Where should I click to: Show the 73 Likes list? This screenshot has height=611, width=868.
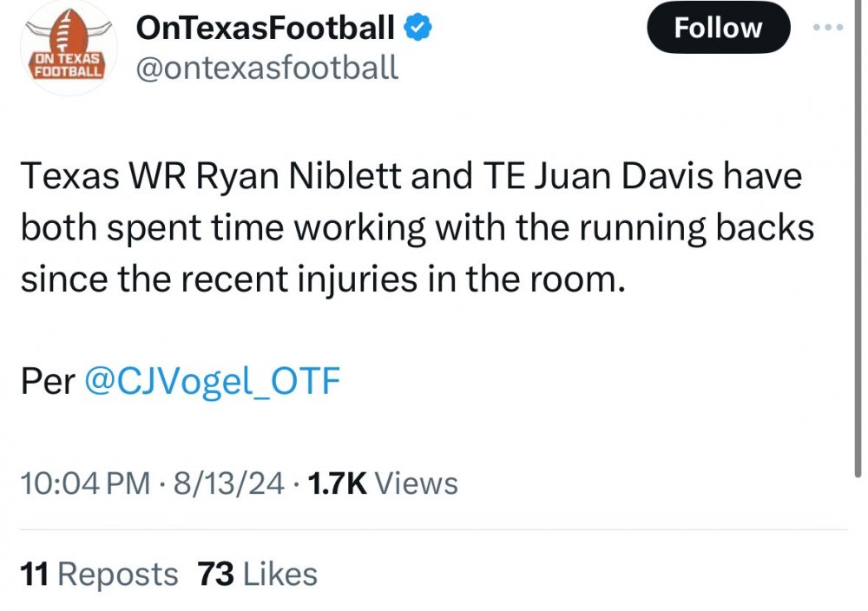click(258, 574)
